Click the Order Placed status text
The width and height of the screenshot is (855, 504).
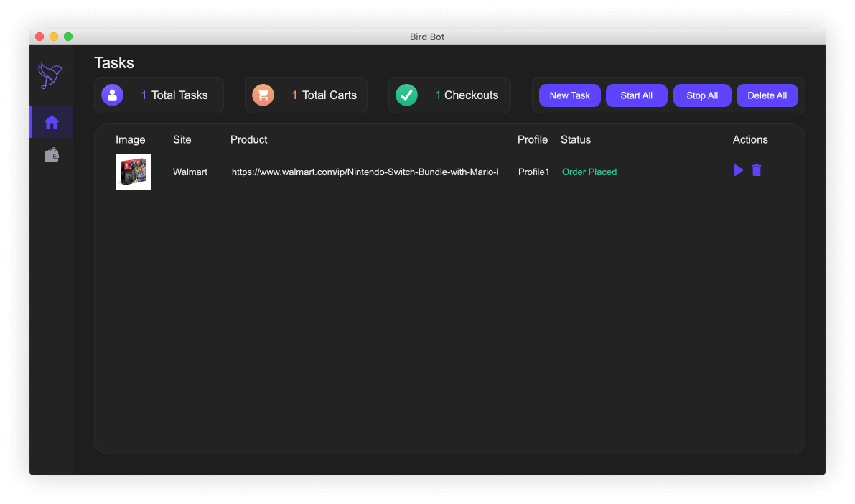tap(589, 172)
